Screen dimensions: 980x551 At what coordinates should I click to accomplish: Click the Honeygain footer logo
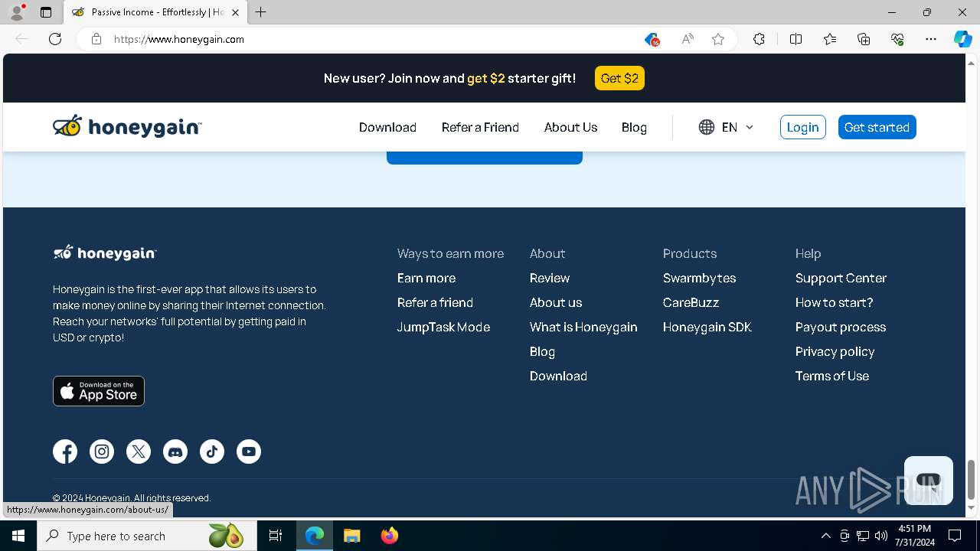(105, 253)
